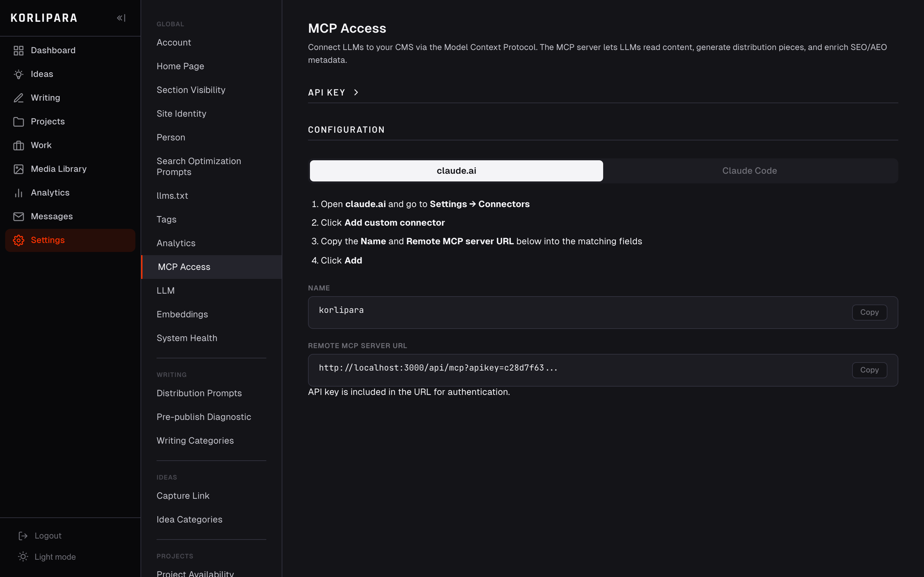The image size is (924, 577).
Task: Open Media Library image icon
Action: pos(18,169)
